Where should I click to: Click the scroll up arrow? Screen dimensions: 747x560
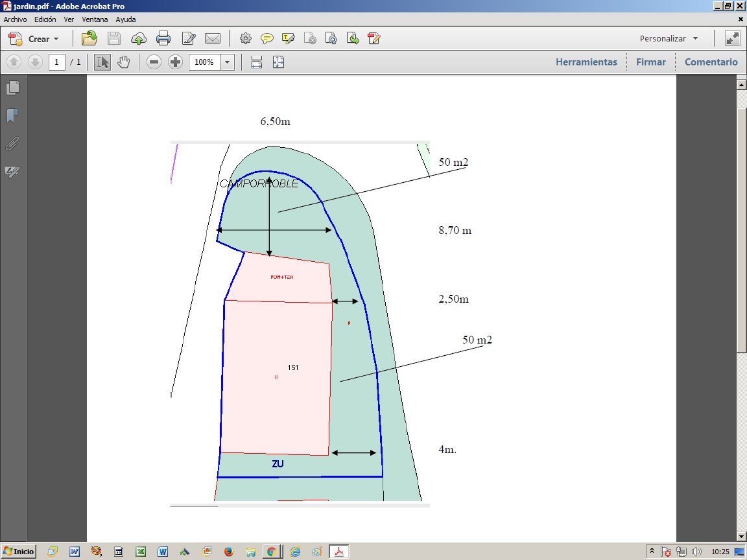(x=741, y=85)
